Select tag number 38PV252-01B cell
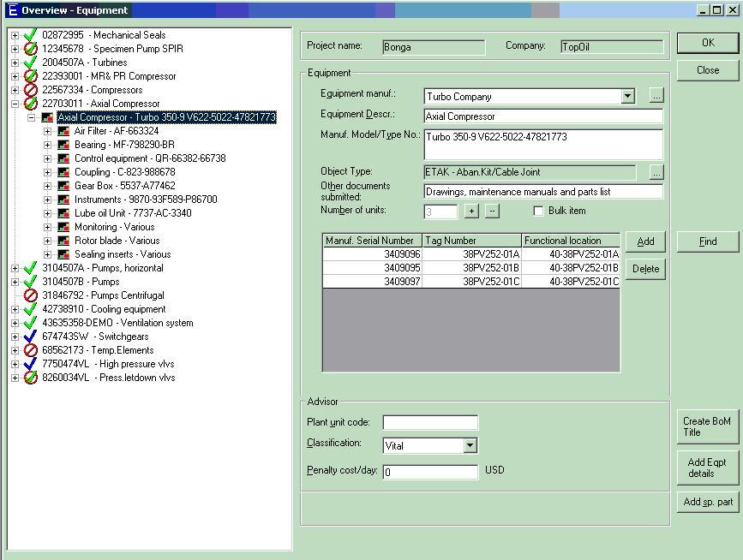The width and height of the screenshot is (743, 560). point(472,268)
